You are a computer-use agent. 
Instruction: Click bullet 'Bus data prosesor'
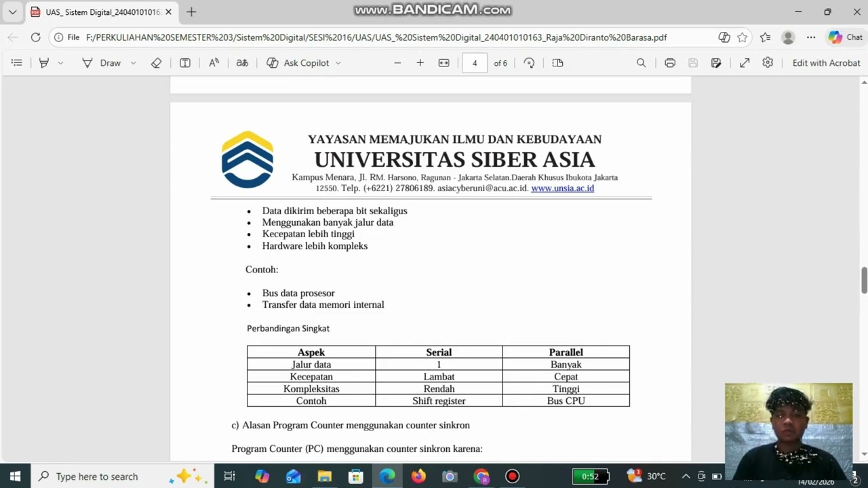[298, 293]
